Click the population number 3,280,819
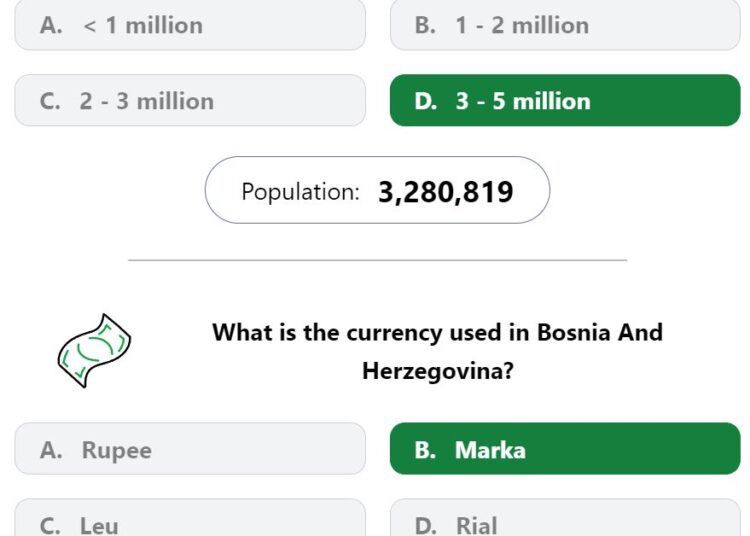This screenshot has height=536, width=750. 445,192
